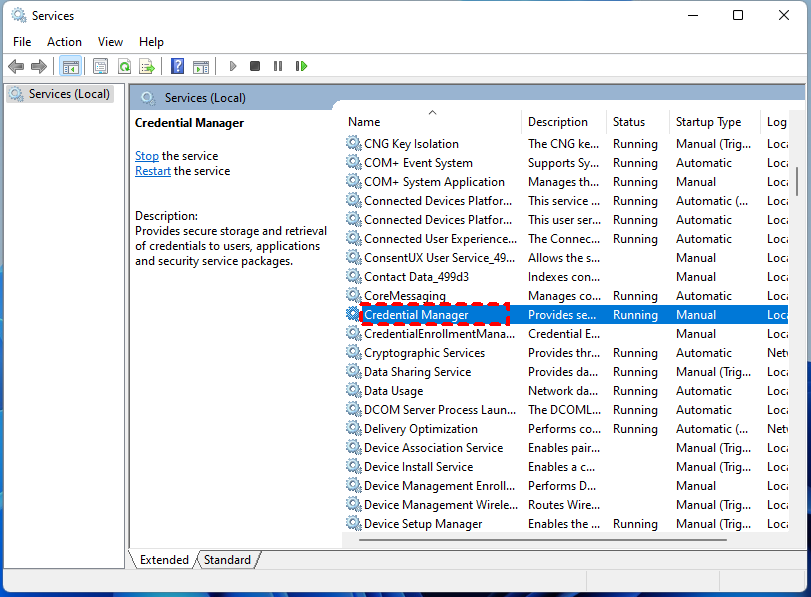
Task: Toggle the Show/Hide Console Tree icon
Action: coord(70,66)
